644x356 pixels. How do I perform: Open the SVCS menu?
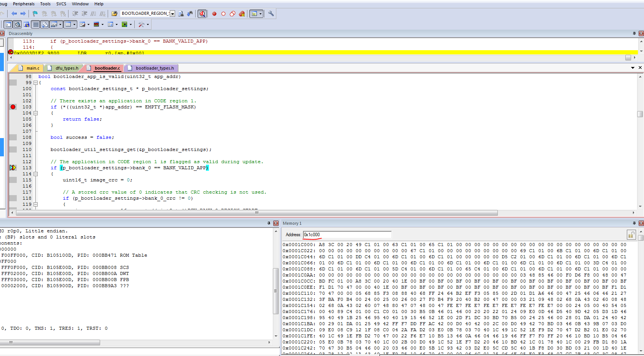(61, 4)
